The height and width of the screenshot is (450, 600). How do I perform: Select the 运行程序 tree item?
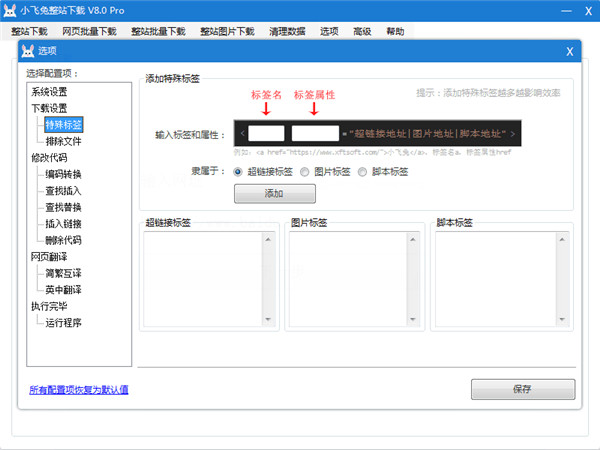[64, 323]
